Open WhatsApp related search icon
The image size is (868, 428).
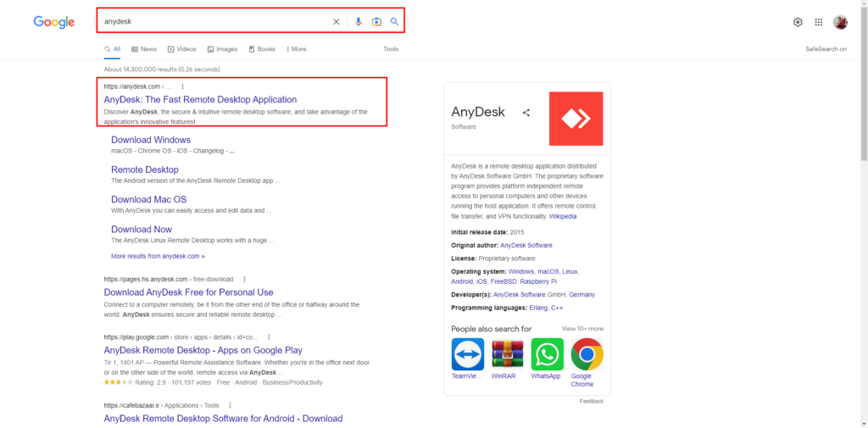[548, 353]
